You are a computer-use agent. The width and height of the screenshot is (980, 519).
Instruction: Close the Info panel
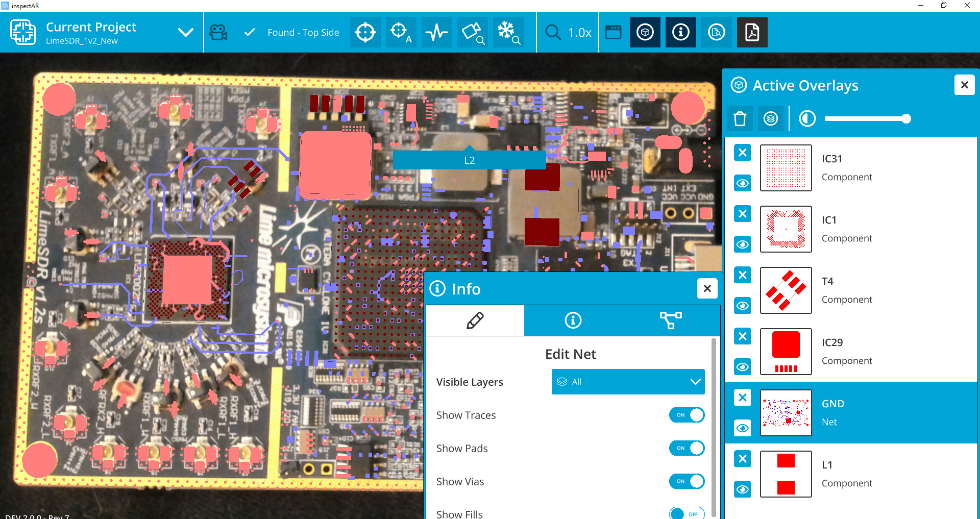click(707, 288)
